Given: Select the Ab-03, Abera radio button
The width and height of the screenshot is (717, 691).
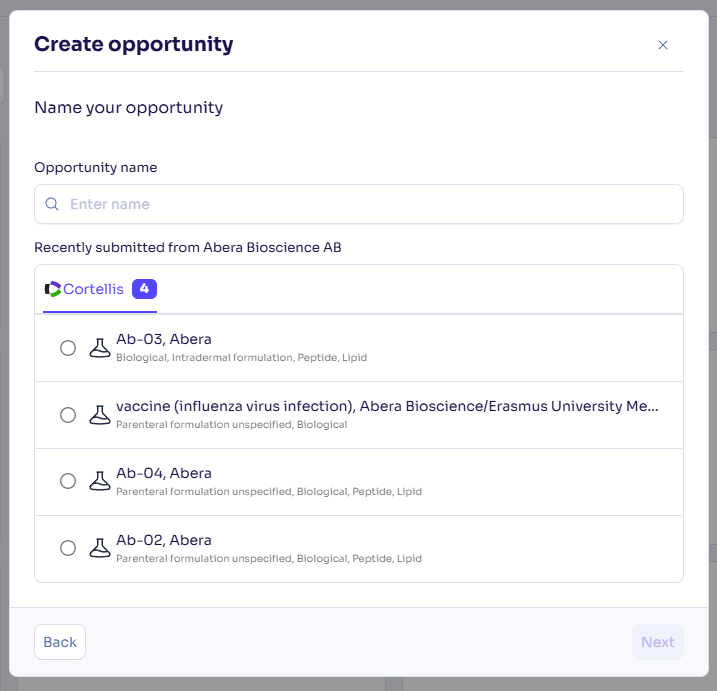Looking at the screenshot, I should [x=68, y=348].
